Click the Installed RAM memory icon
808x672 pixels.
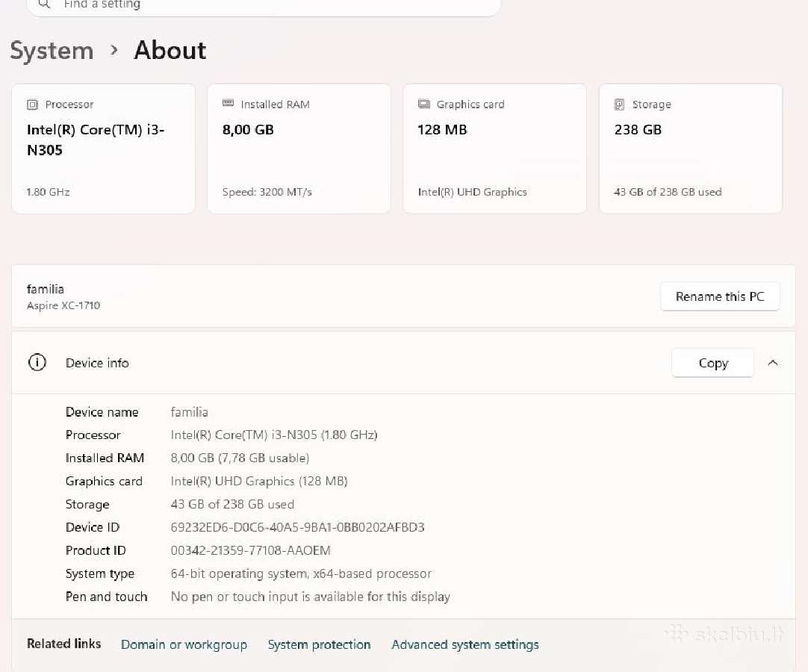(x=228, y=103)
